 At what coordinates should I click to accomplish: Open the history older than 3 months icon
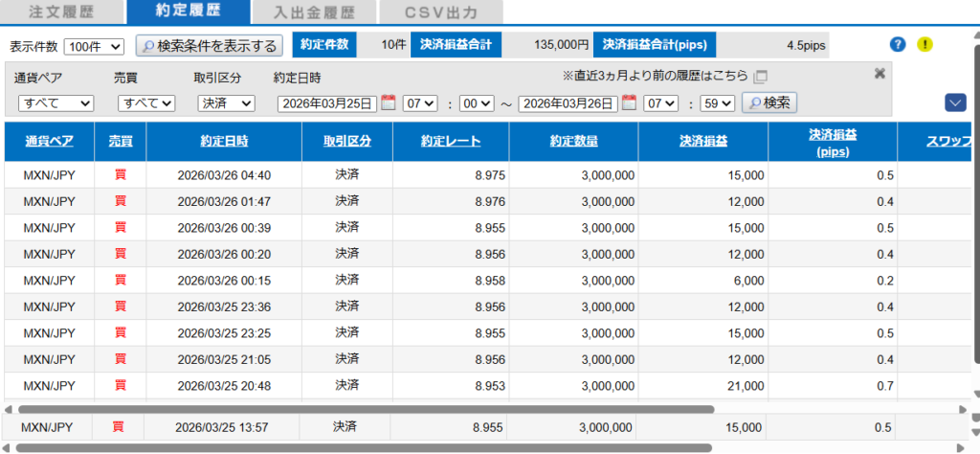(761, 77)
